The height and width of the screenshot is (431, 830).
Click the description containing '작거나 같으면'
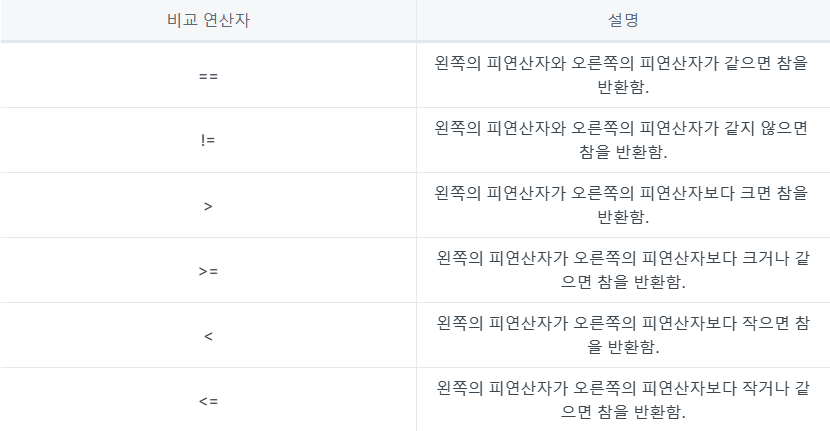[x=623, y=400]
